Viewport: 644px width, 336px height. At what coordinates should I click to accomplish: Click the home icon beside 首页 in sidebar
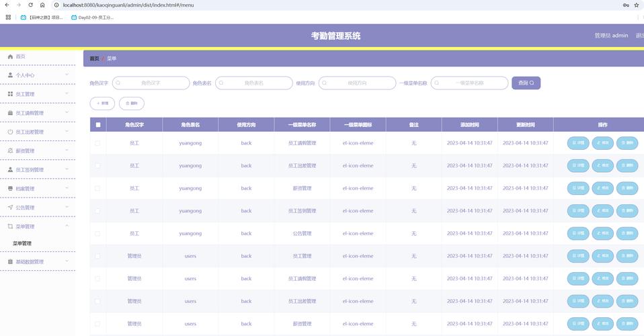click(10, 56)
